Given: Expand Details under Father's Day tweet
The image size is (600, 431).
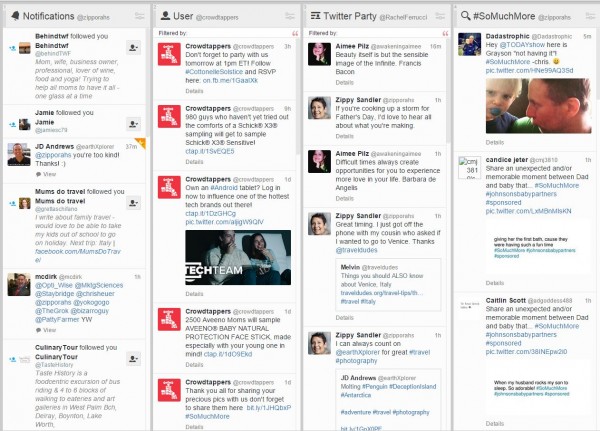Looking at the screenshot, I should (344, 136).
